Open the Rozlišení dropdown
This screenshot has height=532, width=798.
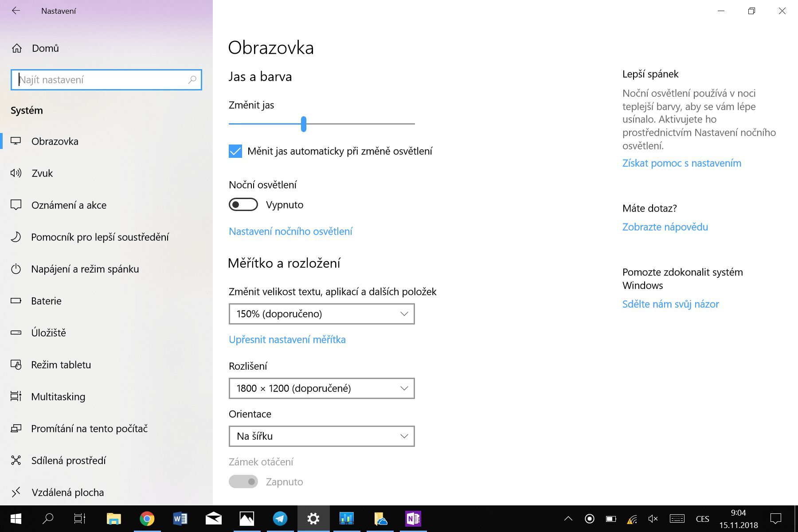pyautogui.click(x=321, y=388)
